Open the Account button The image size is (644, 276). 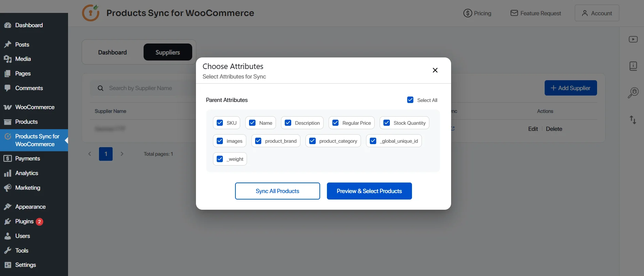597,13
